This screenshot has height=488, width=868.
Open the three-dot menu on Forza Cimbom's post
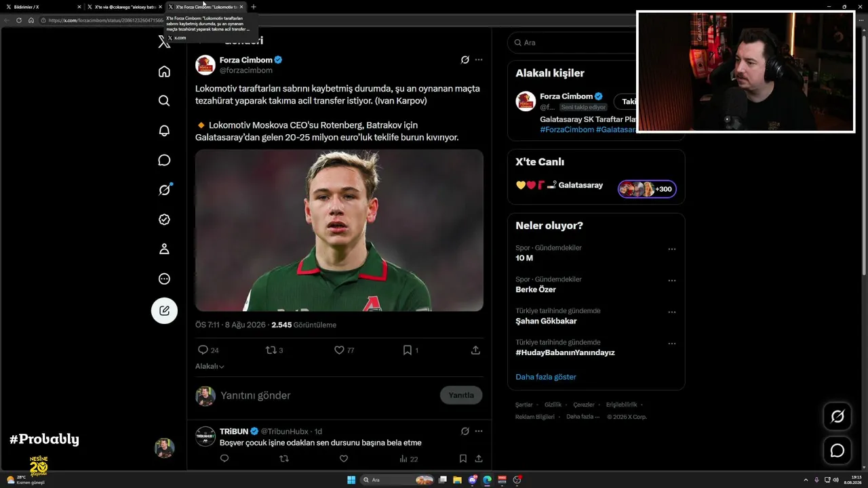479,60
